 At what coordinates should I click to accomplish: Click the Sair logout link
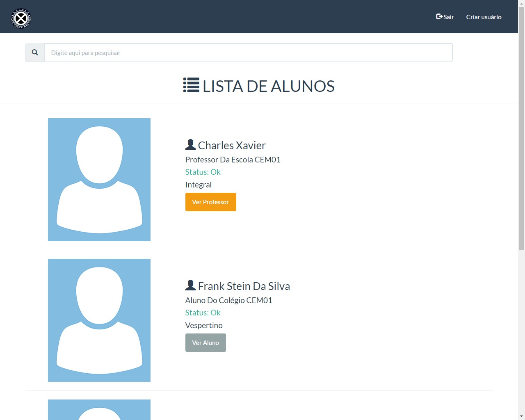(x=445, y=17)
